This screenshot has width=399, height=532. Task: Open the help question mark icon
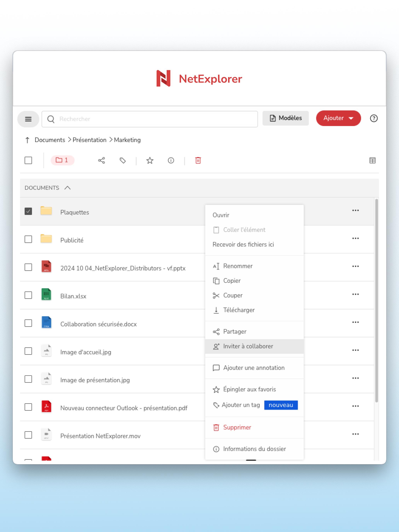click(373, 118)
